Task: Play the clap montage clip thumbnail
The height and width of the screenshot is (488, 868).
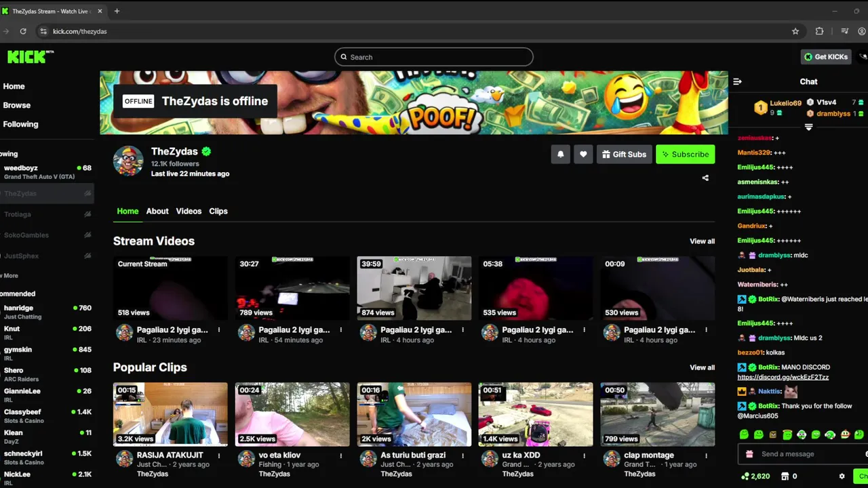Action: (x=658, y=414)
